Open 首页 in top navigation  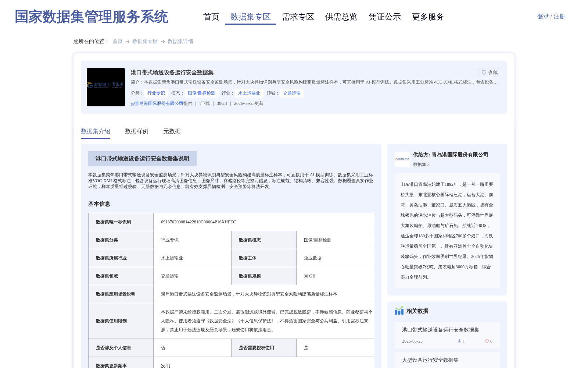[x=211, y=17]
